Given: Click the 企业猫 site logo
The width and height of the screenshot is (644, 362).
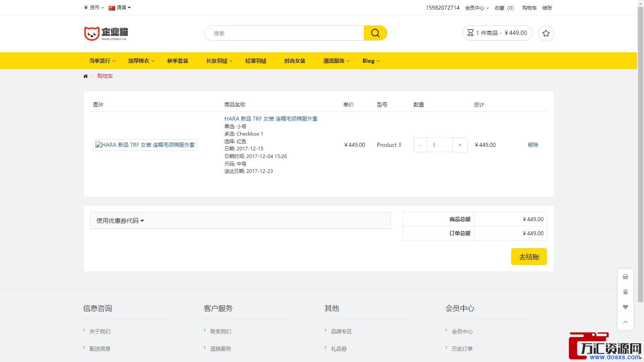Looking at the screenshot, I should click(x=106, y=33).
